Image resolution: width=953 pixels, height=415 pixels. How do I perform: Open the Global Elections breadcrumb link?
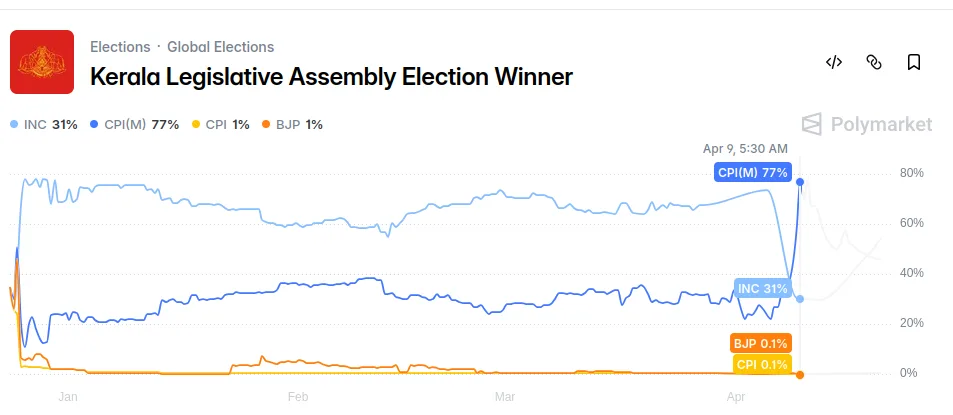220,47
